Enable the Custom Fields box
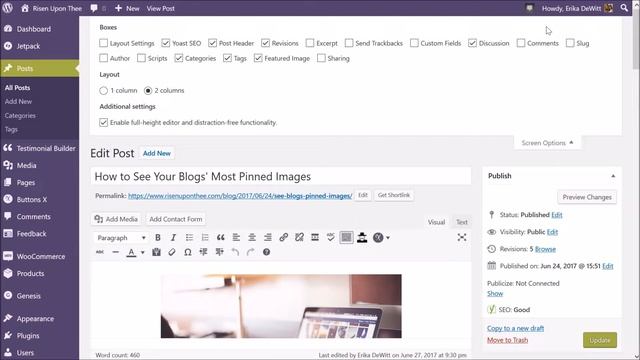 coord(414,43)
